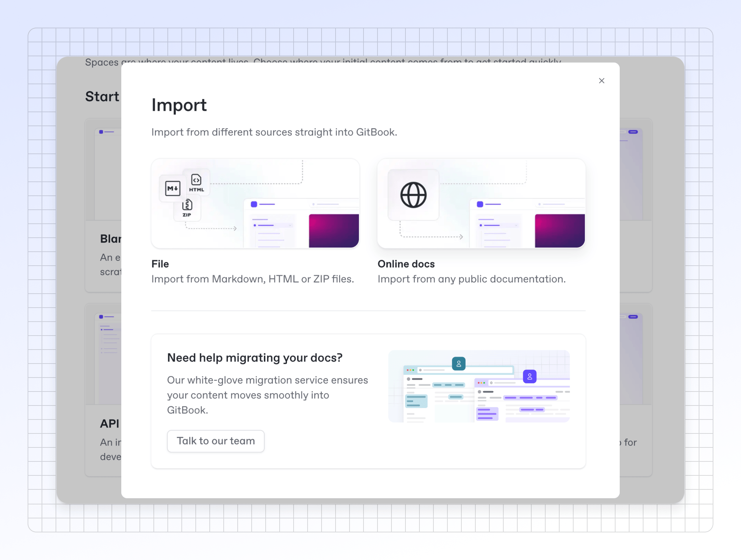741x560 pixels.
Task: Click Import from any public documentation text
Action: pyautogui.click(x=471, y=279)
